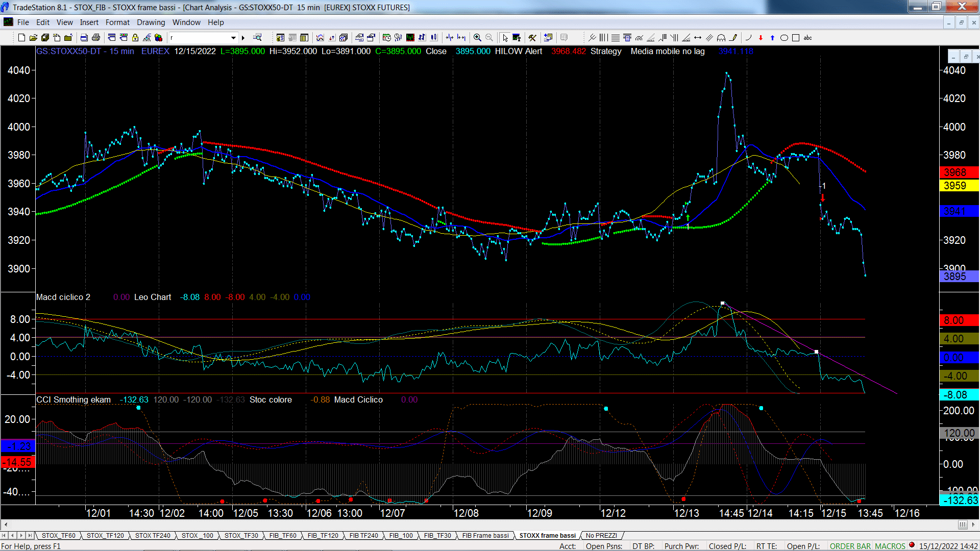Click the 3968 red price label
This screenshot has height=551, width=980.
click(x=959, y=172)
